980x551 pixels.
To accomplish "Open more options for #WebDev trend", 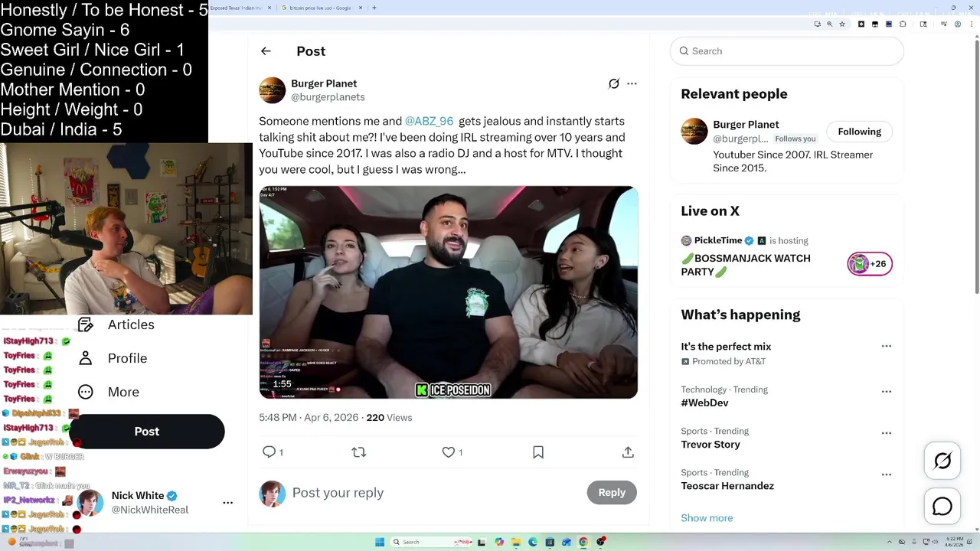I will tap(886, 391).
